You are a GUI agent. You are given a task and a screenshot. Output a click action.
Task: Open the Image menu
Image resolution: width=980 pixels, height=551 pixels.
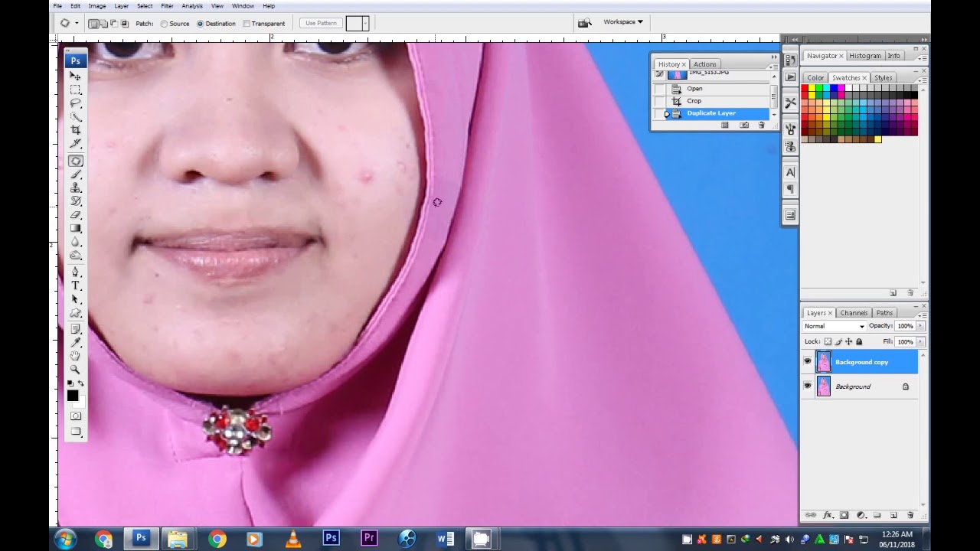tap(97, 6)
